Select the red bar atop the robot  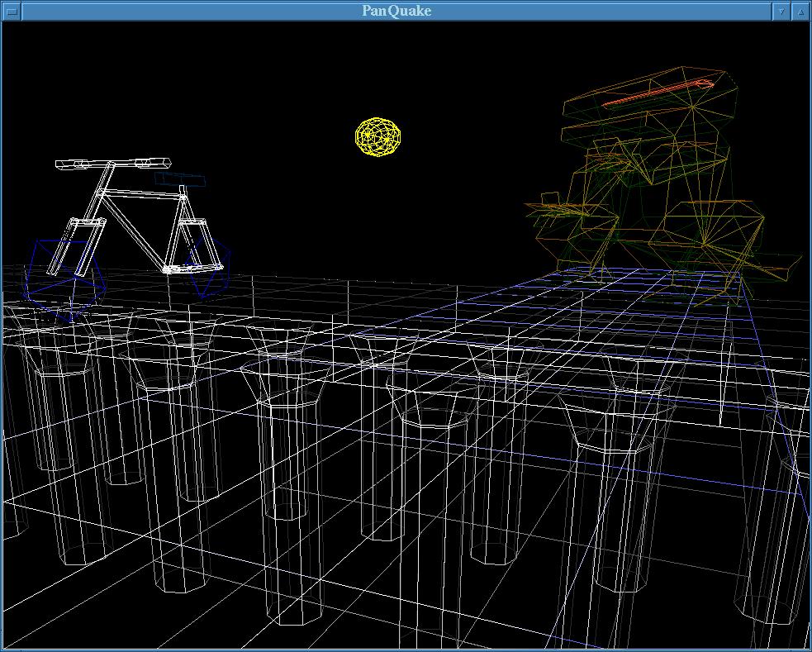(657, 93)
